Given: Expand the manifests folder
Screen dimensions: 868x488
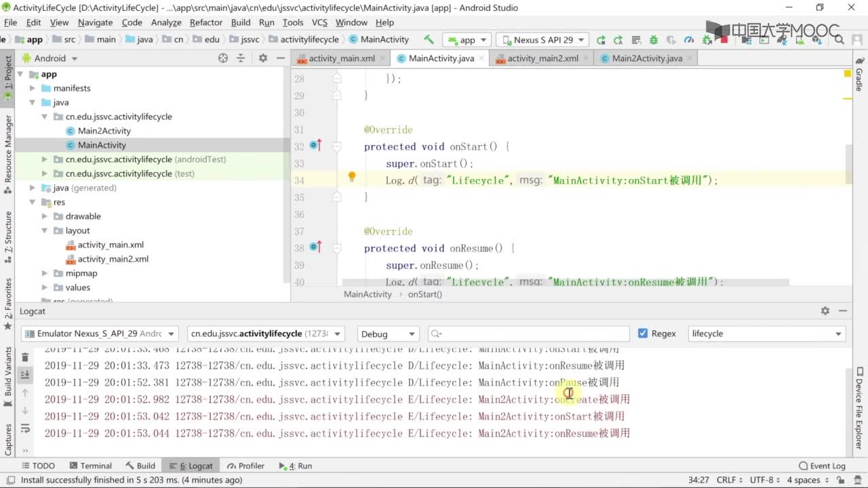Looking at the screenshot, I should [x=33, y=88].
